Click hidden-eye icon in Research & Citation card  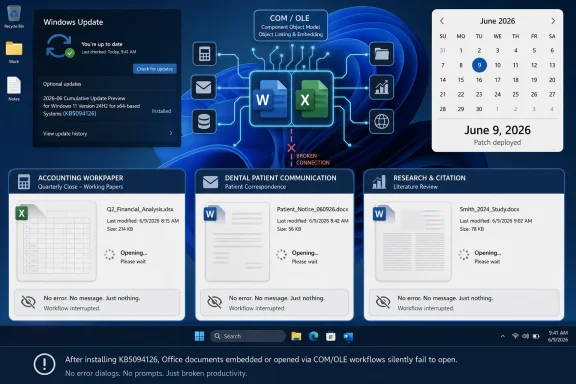pyautogui.click(x=383, y=302)
